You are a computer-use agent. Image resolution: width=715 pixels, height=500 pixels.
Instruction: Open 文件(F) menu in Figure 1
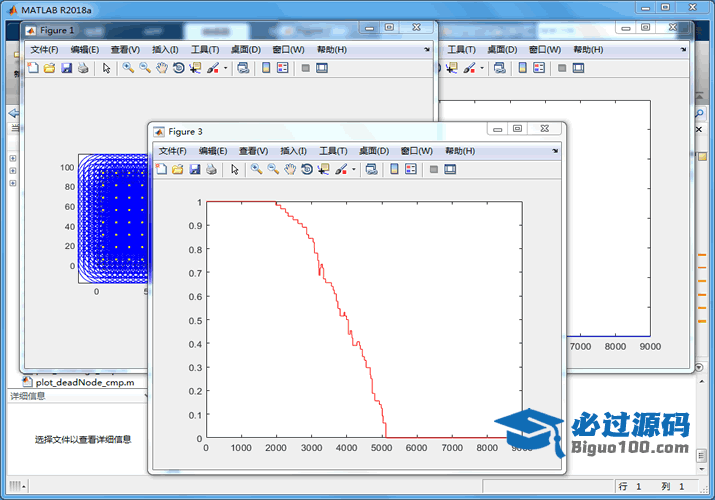pos(44,50)
